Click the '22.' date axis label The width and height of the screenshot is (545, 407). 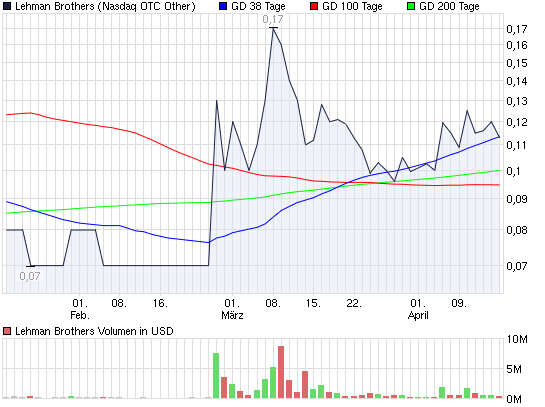point(354,303)
